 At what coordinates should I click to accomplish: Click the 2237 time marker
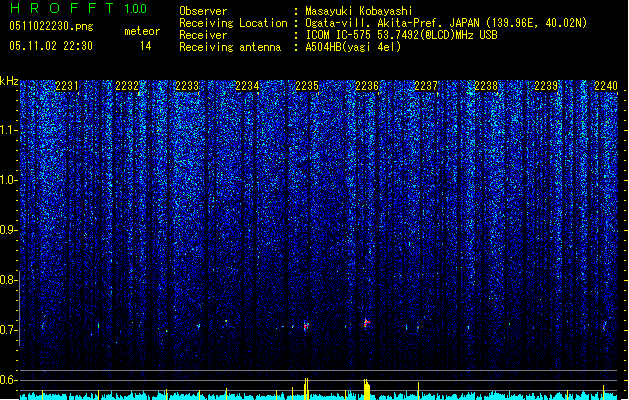(x=426, y=86)
